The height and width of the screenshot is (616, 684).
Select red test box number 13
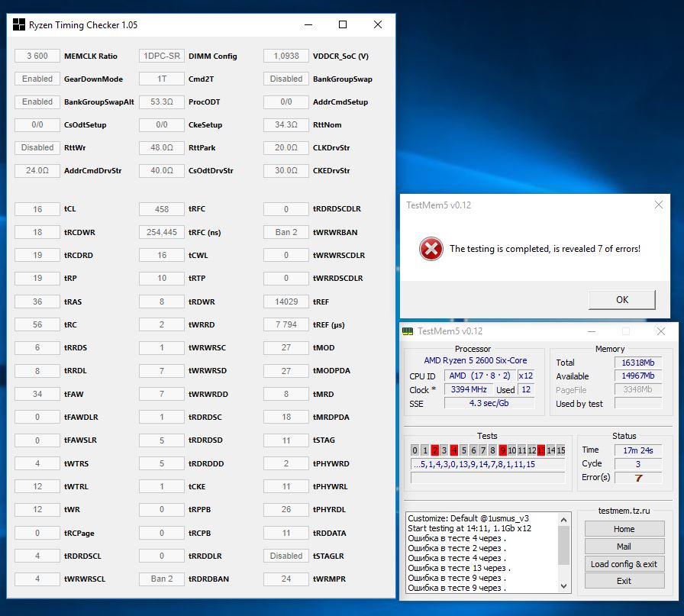click(x=541, y=450)
